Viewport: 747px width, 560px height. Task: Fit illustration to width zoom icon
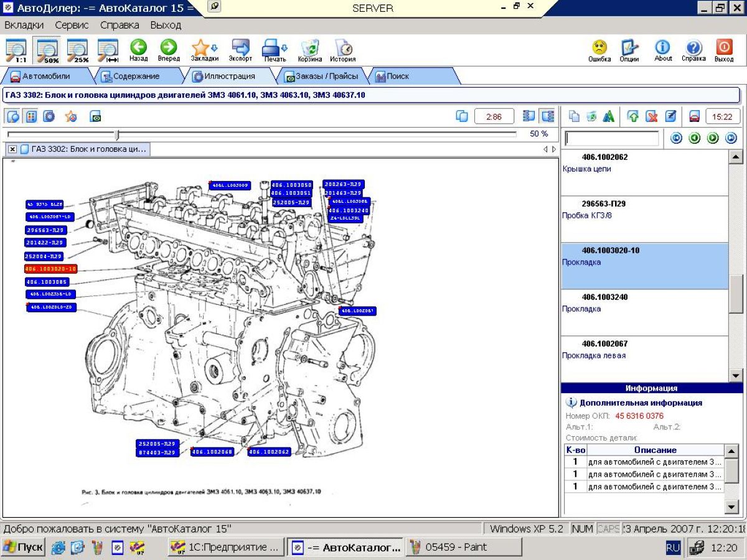[x=108, y=51]
